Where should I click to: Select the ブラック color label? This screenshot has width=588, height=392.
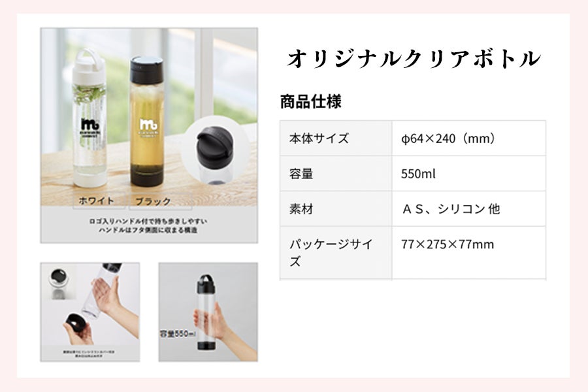[153, 201]
